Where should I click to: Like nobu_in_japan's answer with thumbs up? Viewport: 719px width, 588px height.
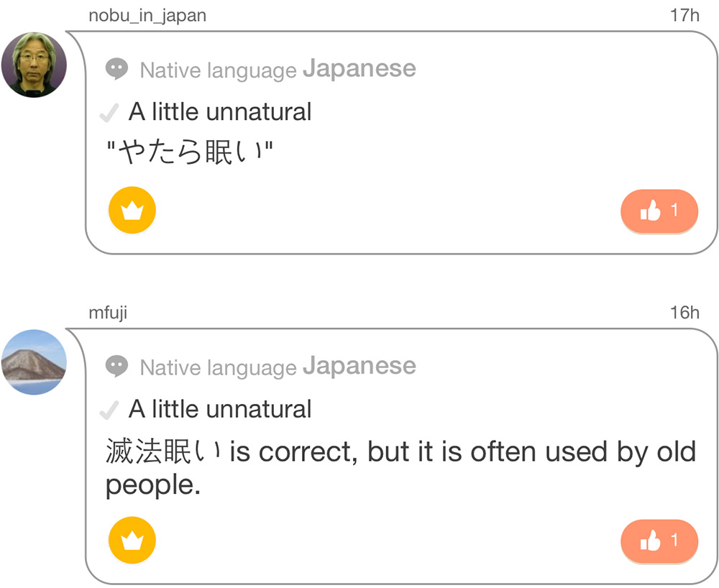tap(659, 211)
